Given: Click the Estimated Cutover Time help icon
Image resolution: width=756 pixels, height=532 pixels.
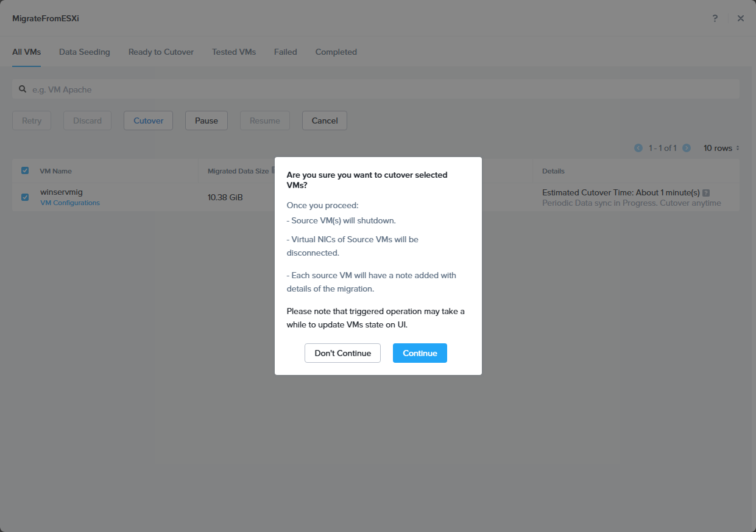Looking at the screenshot, I should 706,192.
